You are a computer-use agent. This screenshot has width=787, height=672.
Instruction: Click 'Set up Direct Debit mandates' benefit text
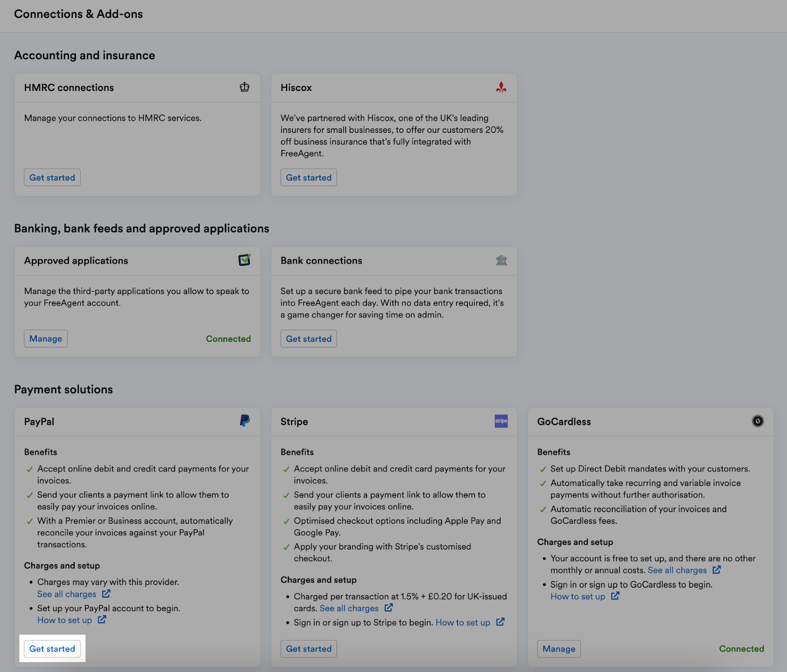650,469
